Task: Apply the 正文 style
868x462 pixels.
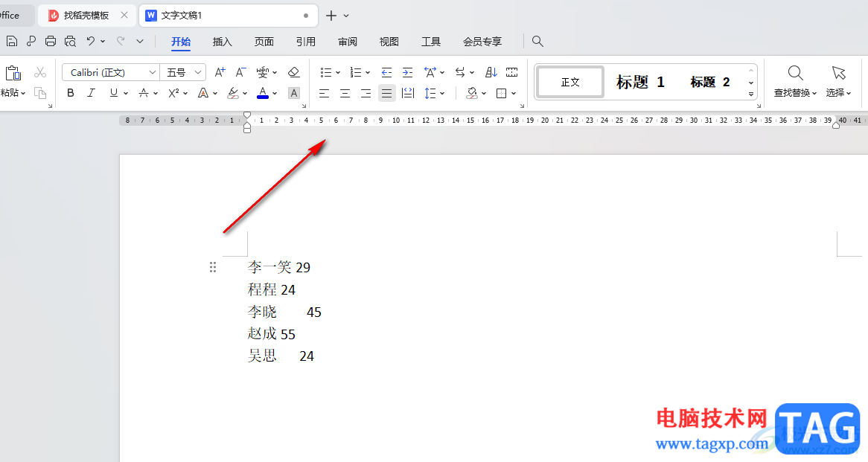Action: (x=570, y=82)
